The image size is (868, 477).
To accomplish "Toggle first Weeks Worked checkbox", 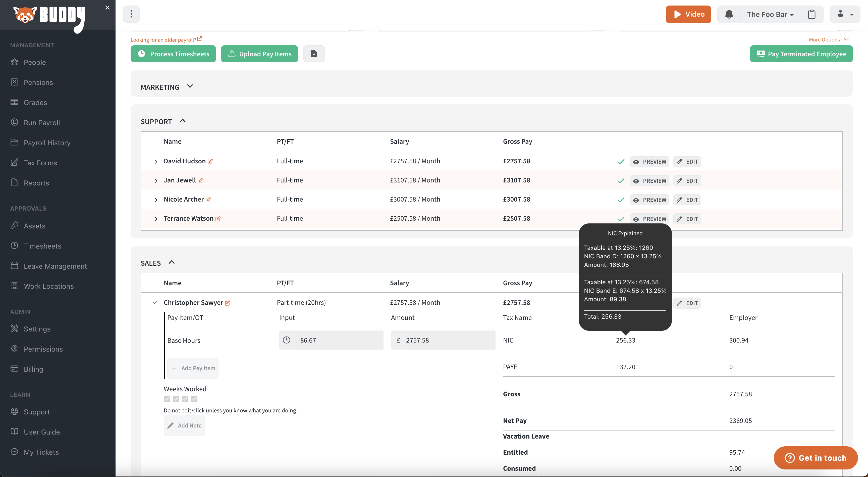I will click(167, 399).
